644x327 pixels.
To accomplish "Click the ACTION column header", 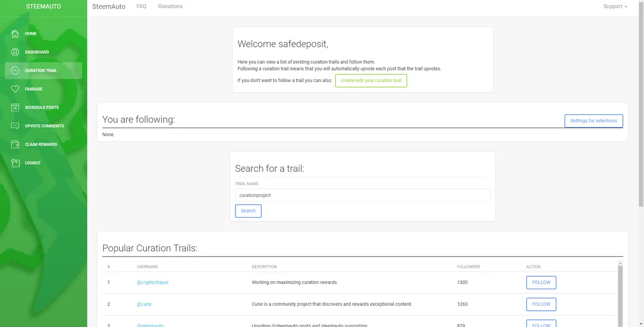I will tap(533, 267).
